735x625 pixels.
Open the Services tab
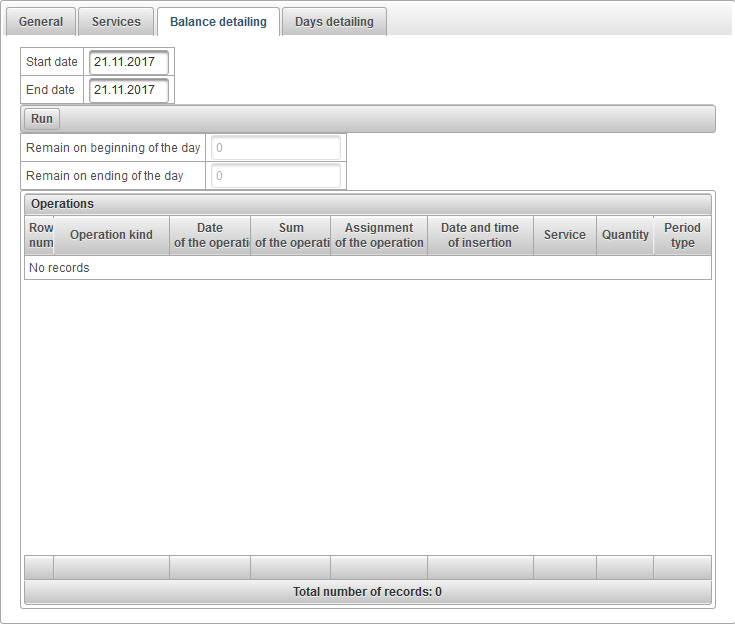[x=116, y=21]
